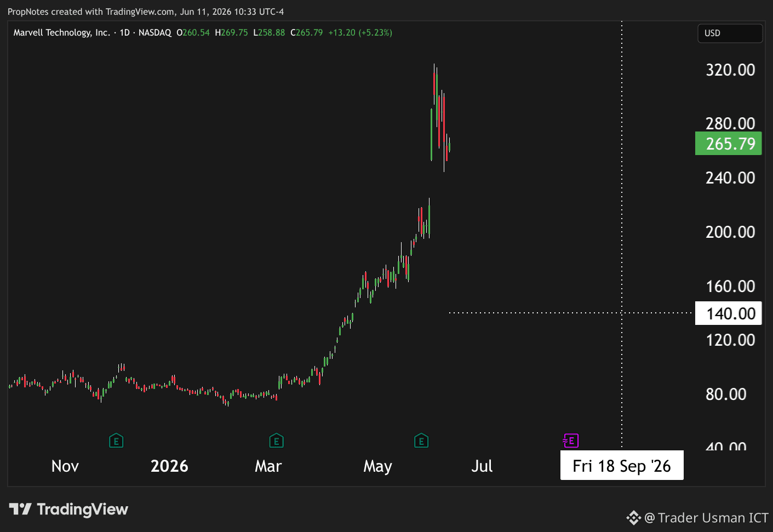Open the USD currency selector
The width and height of the screenshot is (773, 532).
tap(730, 33)
